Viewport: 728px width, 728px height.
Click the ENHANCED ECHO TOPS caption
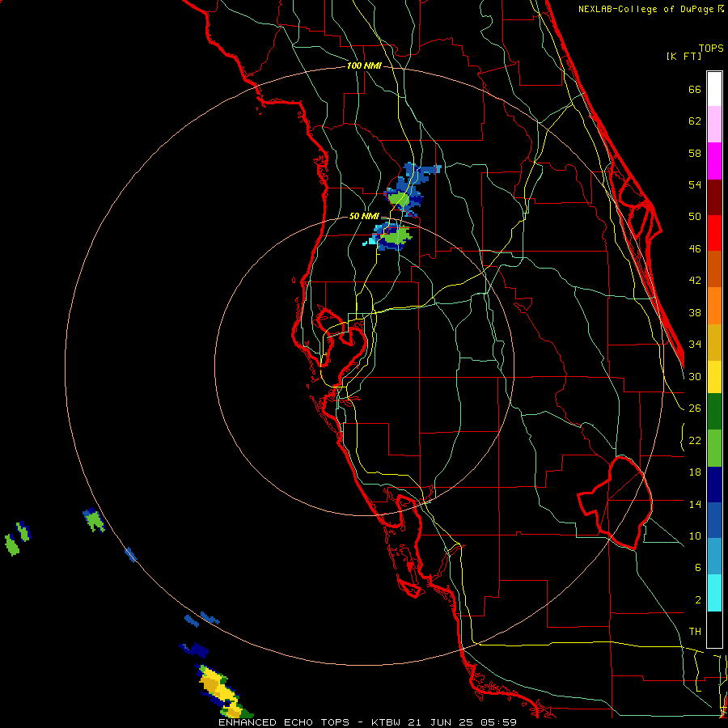pyautogui.click(x=284, y=722)
